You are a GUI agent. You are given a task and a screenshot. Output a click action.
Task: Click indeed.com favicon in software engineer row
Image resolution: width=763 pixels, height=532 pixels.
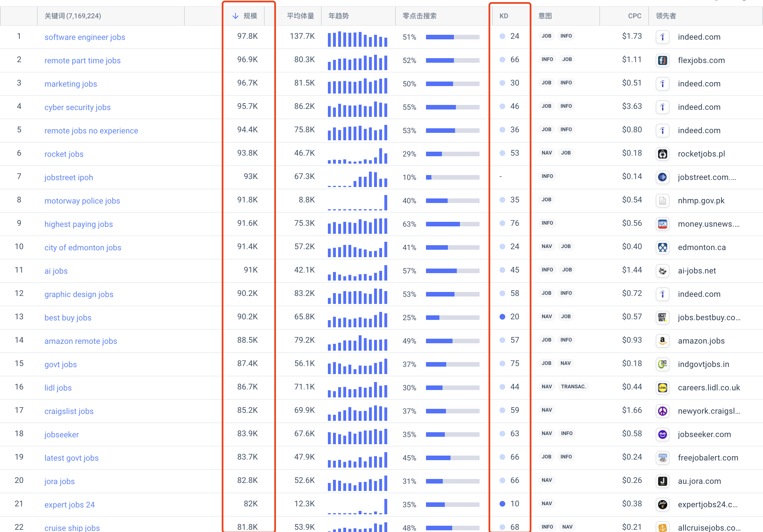coord(662,37)
